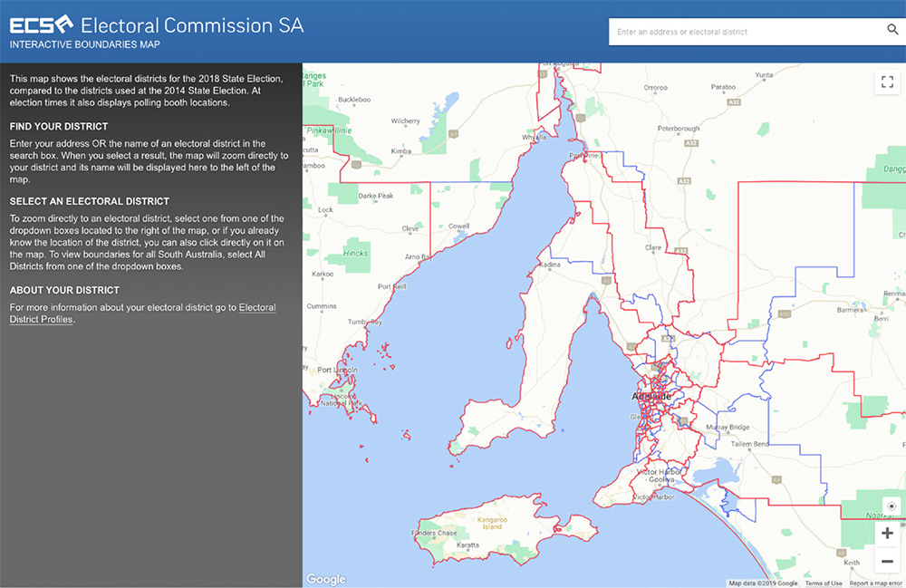Screen dimensions: 906x588
Task: Click Kangaroo Island on the map
Action: pos(490,524)
